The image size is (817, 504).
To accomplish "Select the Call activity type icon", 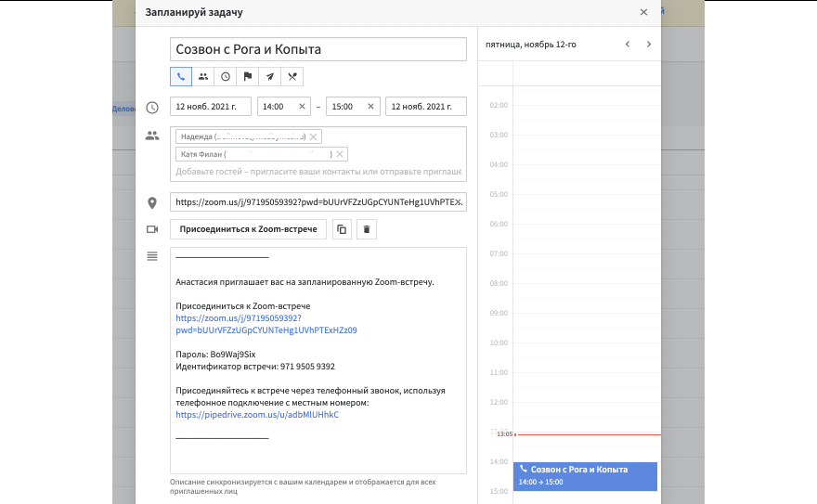I will (181, 77).
